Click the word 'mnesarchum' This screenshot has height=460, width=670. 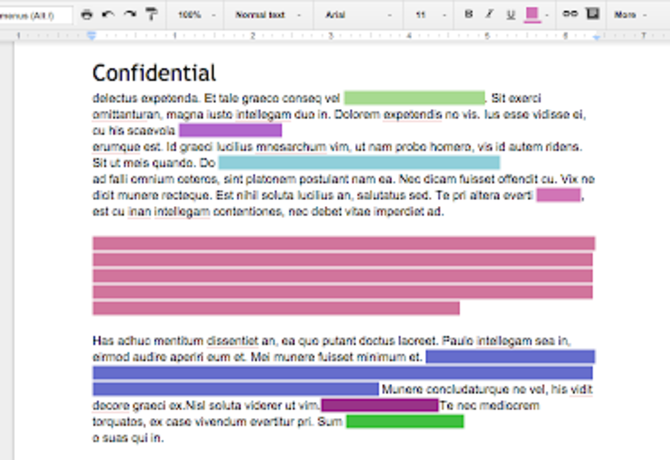coord(291,147)
